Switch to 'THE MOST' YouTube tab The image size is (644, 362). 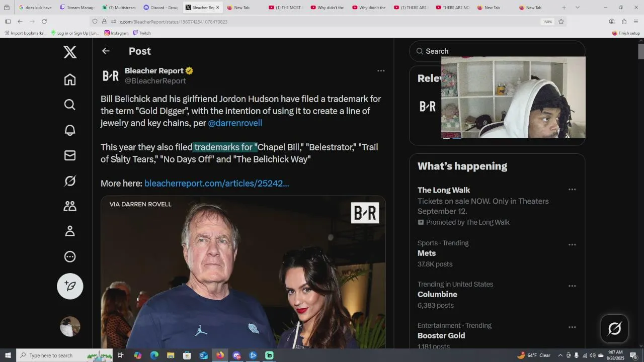click(285, 8)
